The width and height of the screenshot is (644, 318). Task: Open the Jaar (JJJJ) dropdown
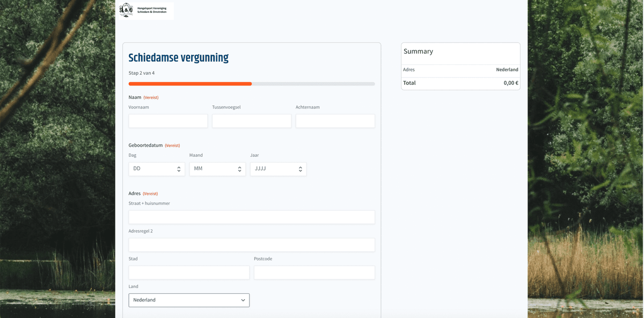coord(278,169)
